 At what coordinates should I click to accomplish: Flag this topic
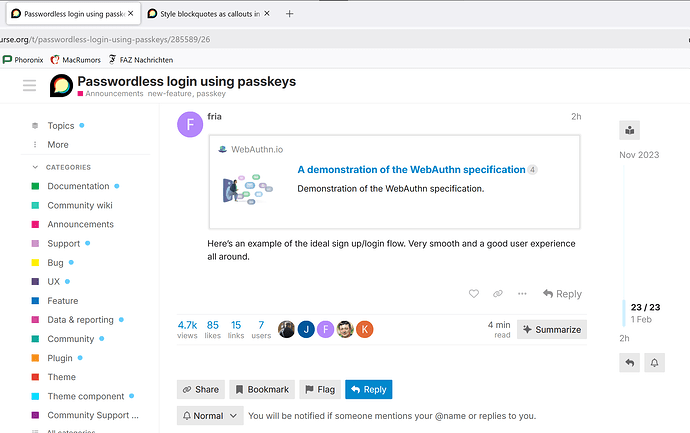(320, 389)
